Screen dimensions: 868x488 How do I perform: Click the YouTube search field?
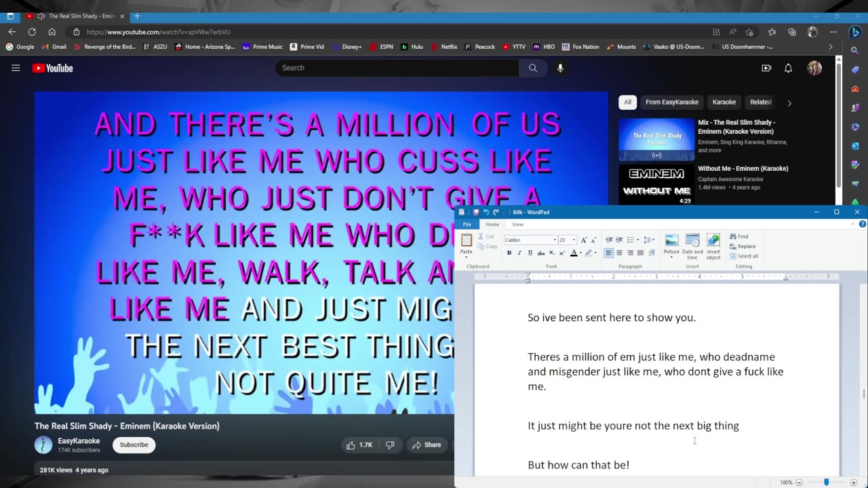[x=397, y=68]
